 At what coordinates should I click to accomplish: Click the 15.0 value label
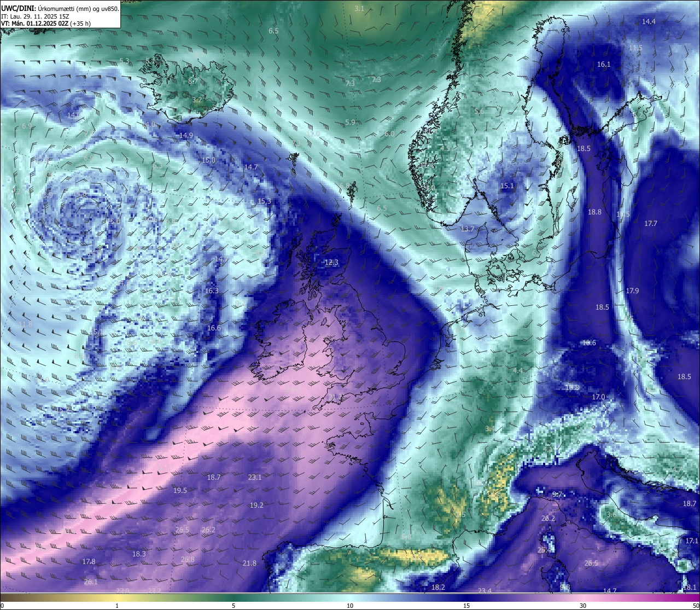(x=208, y=160)
